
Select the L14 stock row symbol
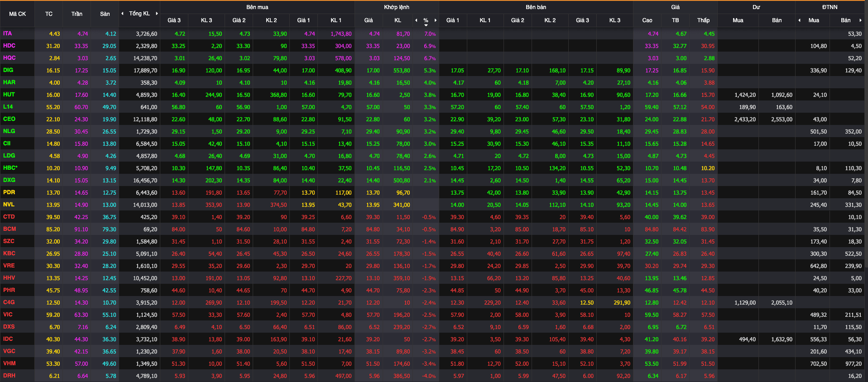coord(8,107)
